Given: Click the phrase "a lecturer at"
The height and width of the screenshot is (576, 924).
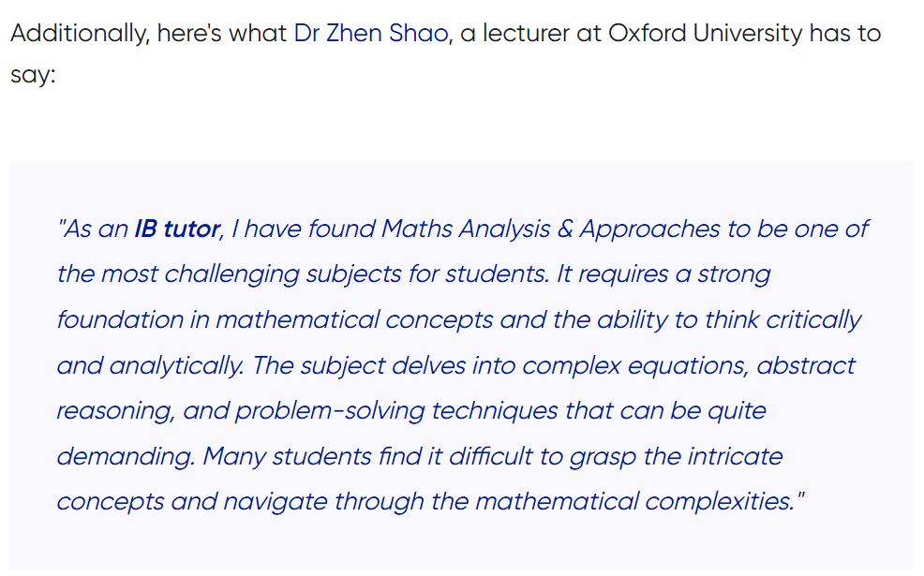Looking at the screenshot, I should (x=541, y=34).
